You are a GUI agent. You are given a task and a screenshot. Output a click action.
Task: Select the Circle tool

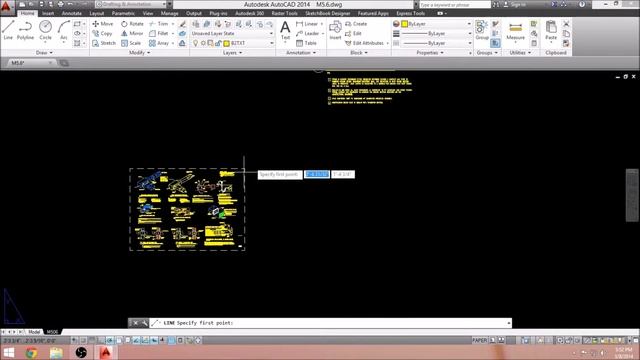45,30
